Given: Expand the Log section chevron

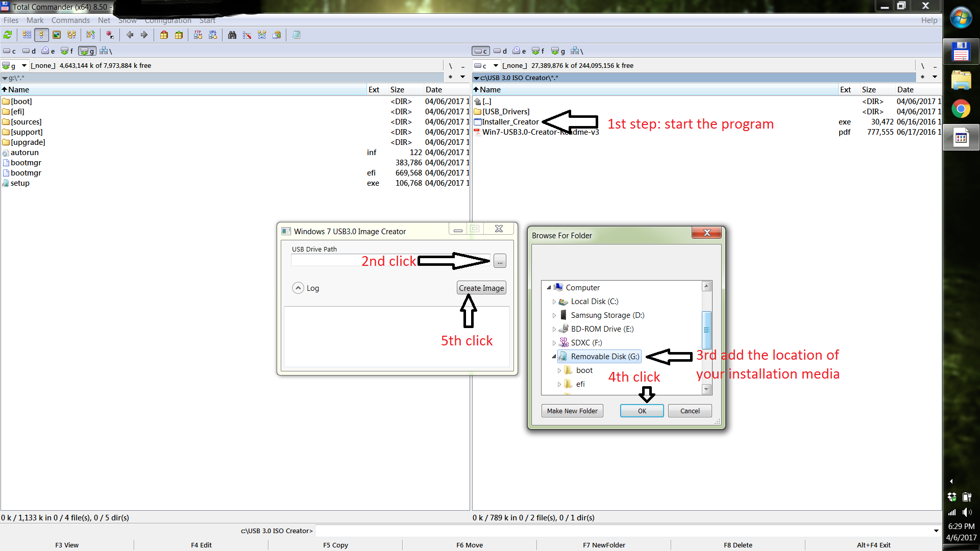Looking at the screenshot, I should (298, 288).
